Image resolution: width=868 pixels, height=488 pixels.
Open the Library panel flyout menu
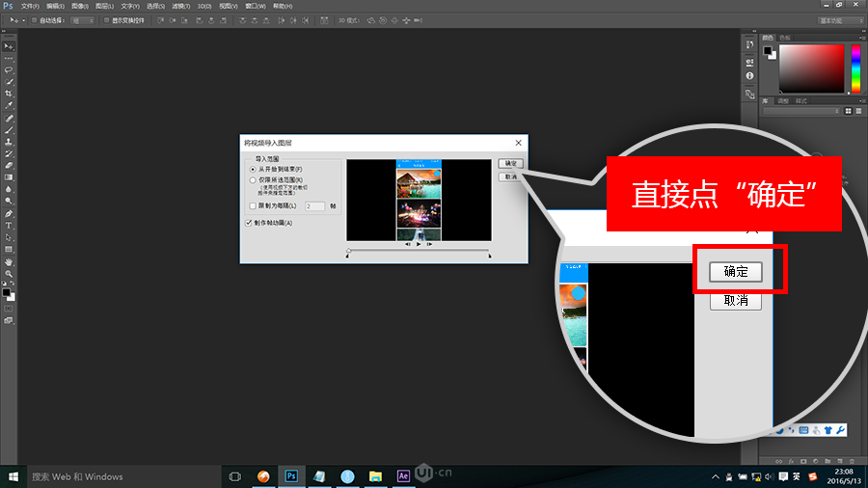[x=862, y=101]
